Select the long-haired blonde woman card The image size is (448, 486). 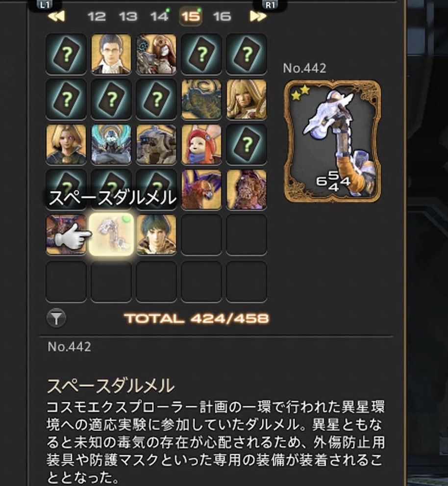point(247,99)
